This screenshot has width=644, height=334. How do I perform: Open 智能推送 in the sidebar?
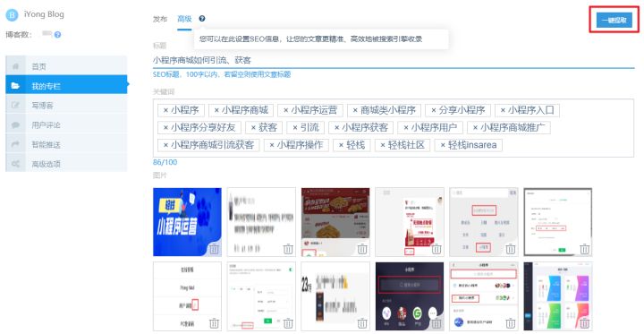pyautogui.click(x=66, y=145)
